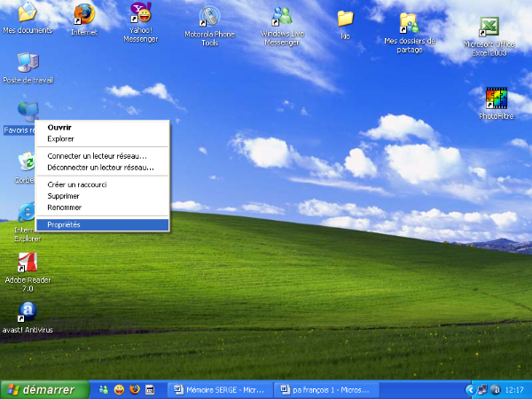Open Yahoo! Messenger desktop icon

[x=140, y=14]
